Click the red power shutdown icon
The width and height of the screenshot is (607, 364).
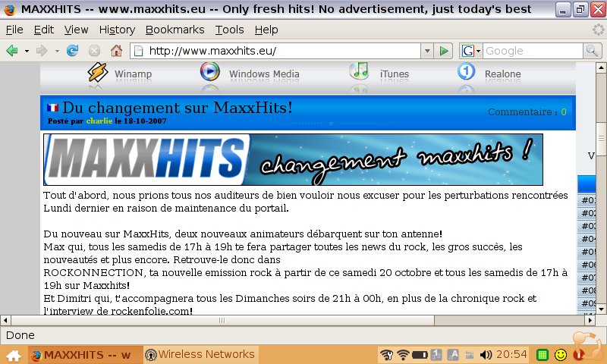(580, 354)
